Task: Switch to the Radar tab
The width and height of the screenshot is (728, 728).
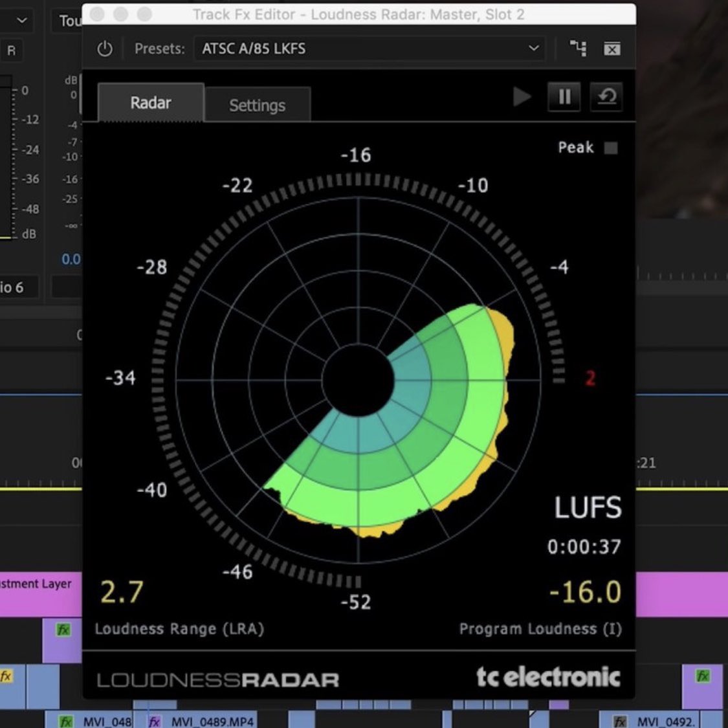Action: 151,103
